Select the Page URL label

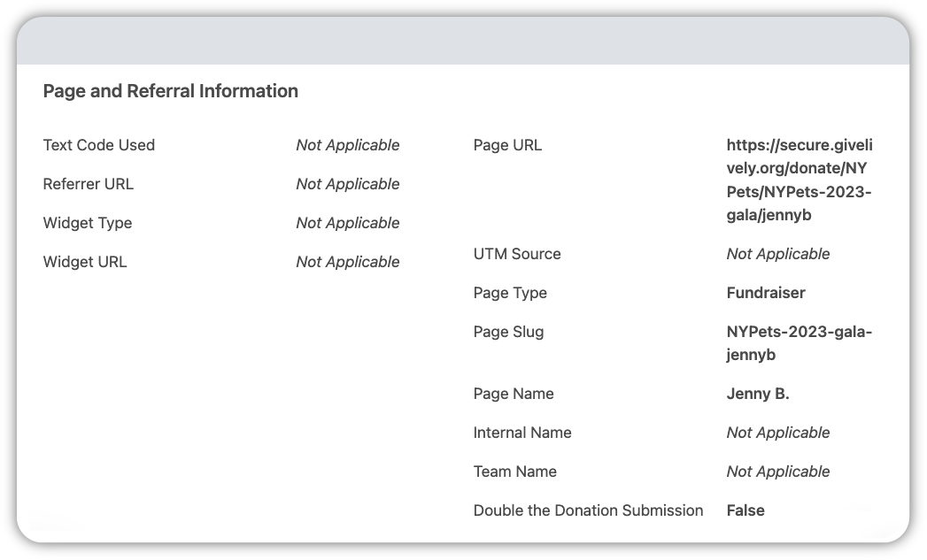tap(507, 145)
